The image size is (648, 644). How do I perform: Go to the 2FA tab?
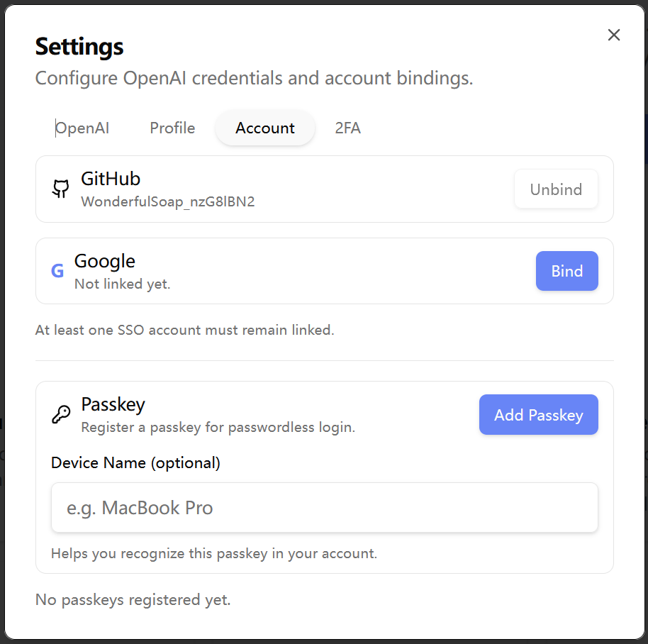(x=347, y=128)
